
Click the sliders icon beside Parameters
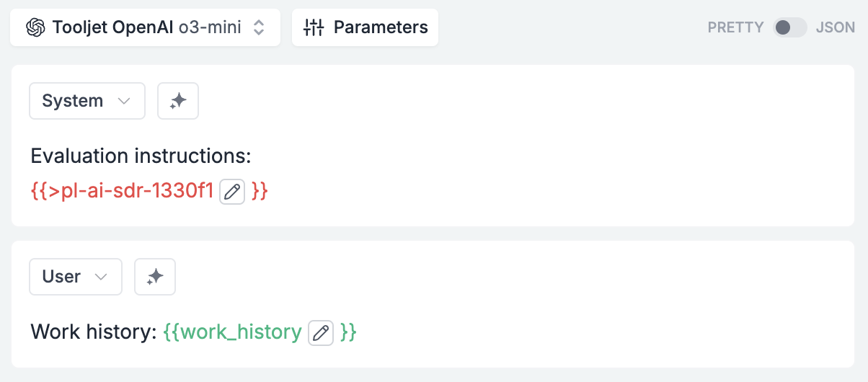(314, 27)
